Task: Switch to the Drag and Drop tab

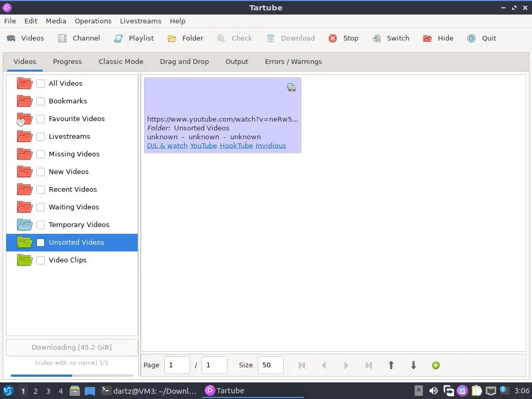Action: pyautogui.click(x=184, y=62)
